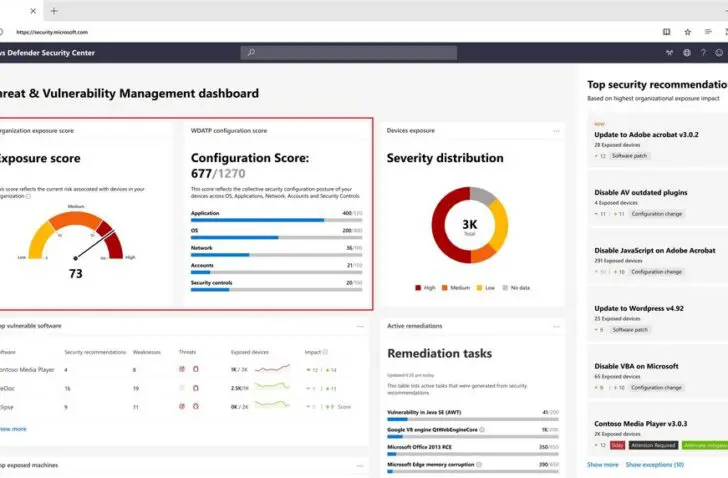728x478 pixels.
Task: Click Configuration change tag under AV outdated plugins
Action: point(656,214)
